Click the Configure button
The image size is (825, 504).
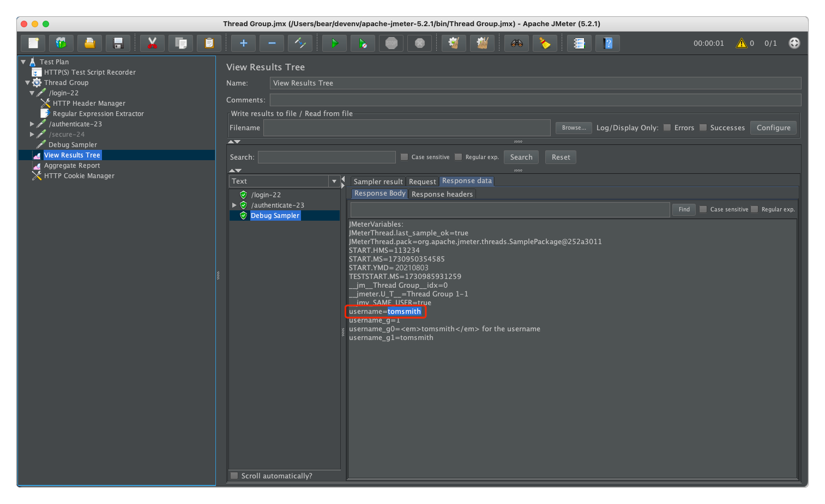pyautogui.click(x=773, y=127)
